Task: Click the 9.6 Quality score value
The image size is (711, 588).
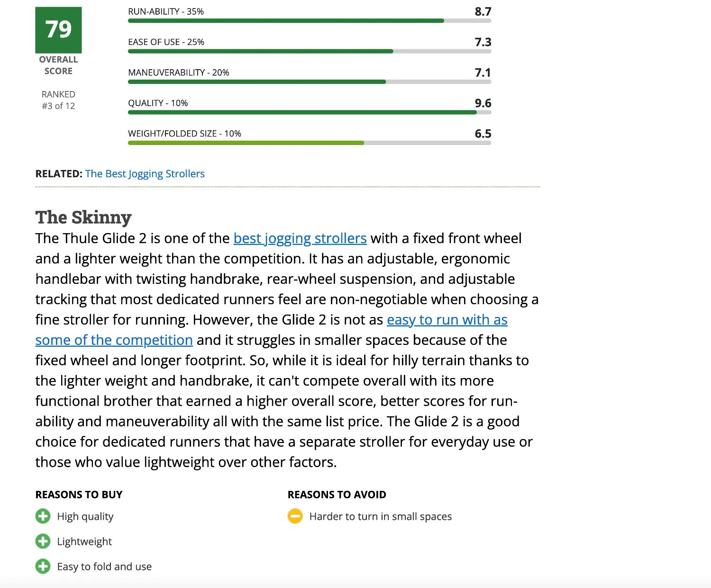Action: click(x=483, y=103)
